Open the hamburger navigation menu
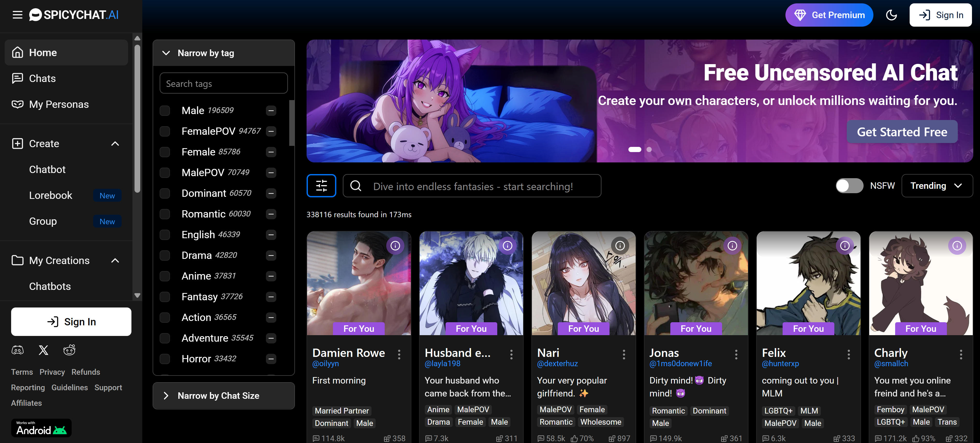Image resolution: width=980 pixels, height=443 pixels. (17, 15)
